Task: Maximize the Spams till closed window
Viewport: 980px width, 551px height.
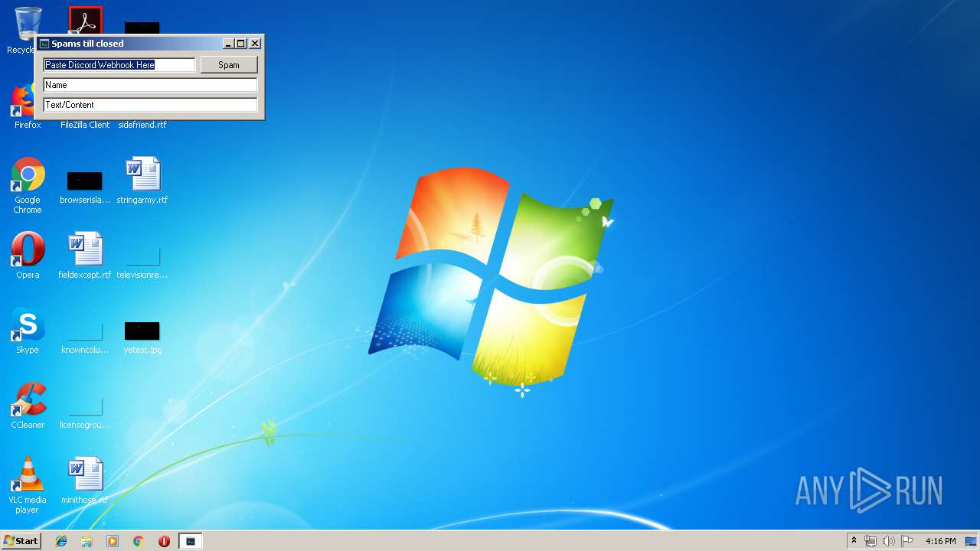Action: point(241,44)
